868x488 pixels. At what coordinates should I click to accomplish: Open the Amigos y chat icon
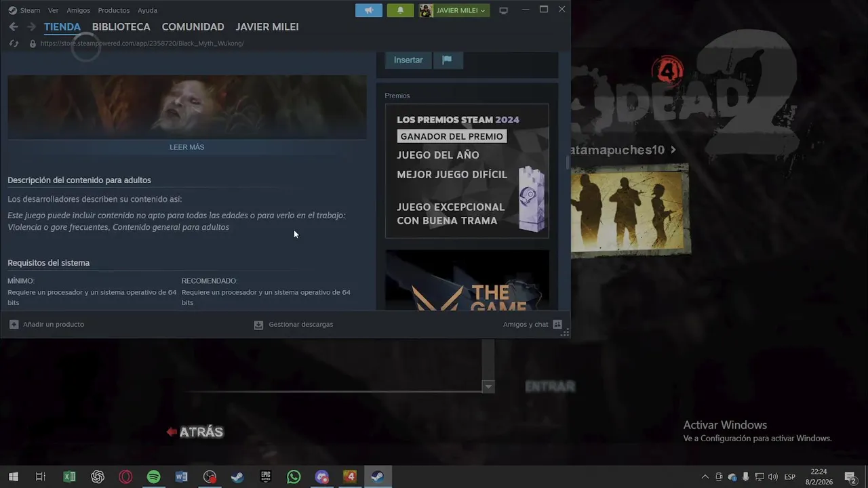(x=557, y=325)
